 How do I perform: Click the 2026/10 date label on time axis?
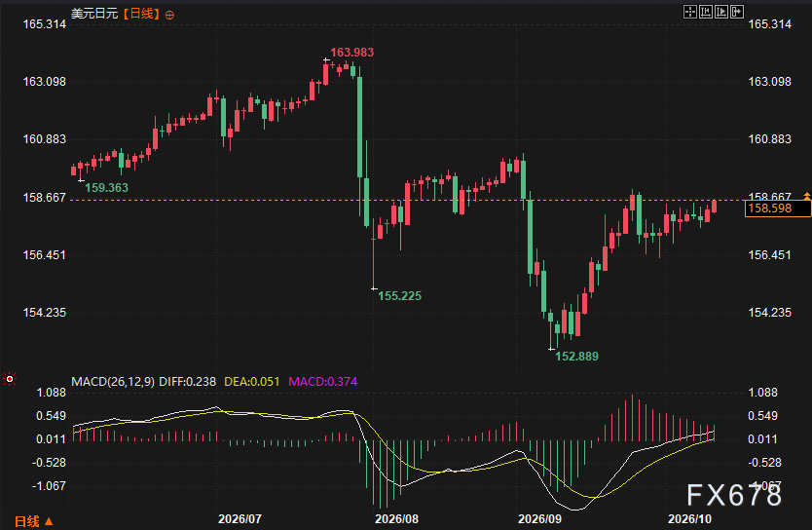click(689, 519)
